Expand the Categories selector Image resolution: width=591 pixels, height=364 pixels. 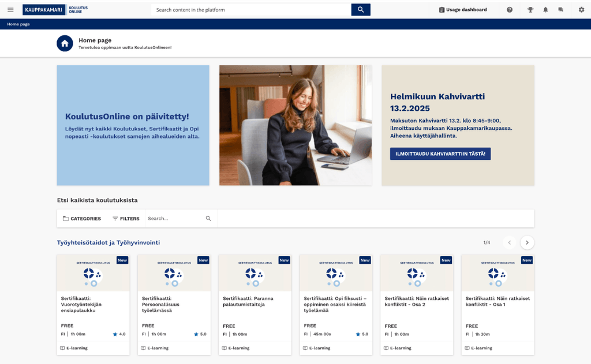[82, 219]
